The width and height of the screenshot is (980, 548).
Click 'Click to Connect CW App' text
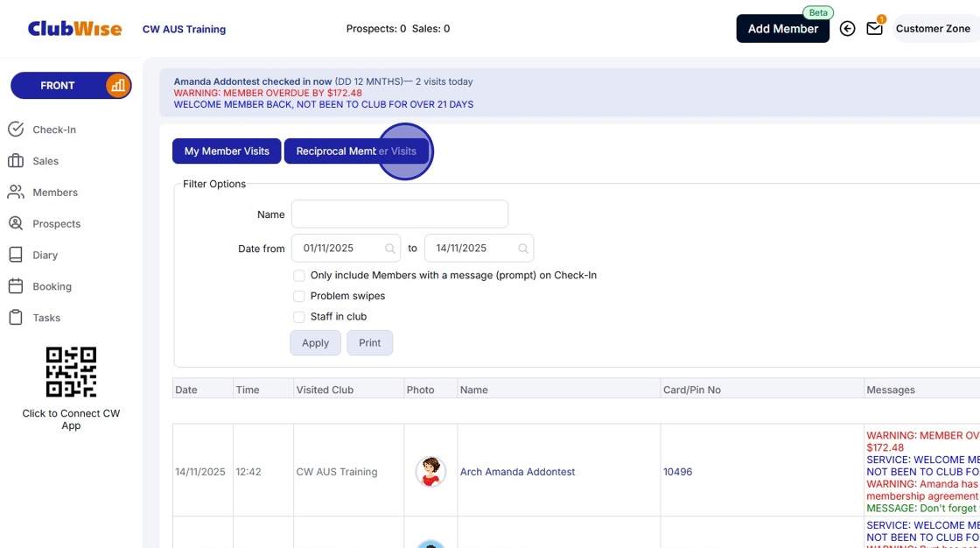(x=71, y=419)
